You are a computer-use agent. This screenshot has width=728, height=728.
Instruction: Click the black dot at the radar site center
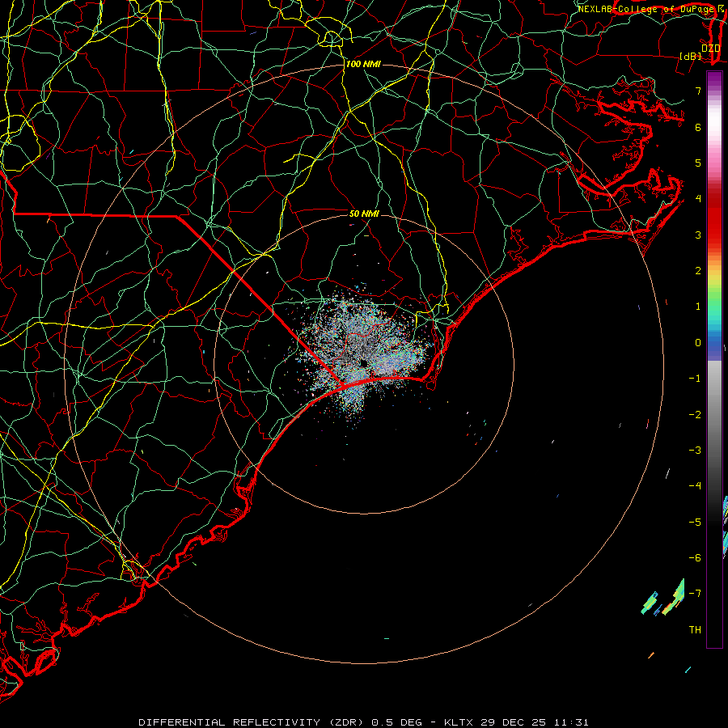pyautogui.click(x=363, y=363)
